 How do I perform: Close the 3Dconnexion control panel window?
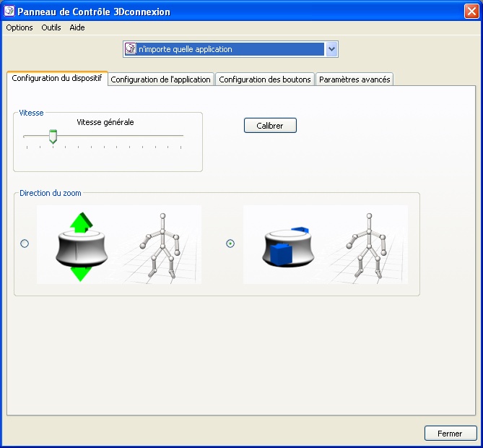(471, 12)
